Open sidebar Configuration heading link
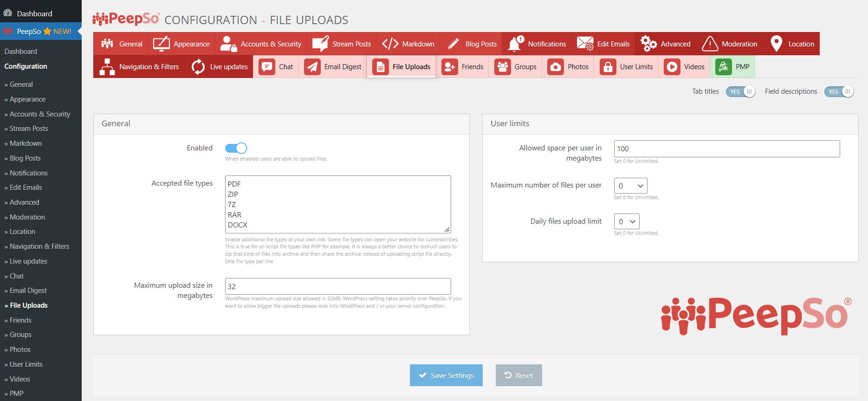 pos(26,66)
